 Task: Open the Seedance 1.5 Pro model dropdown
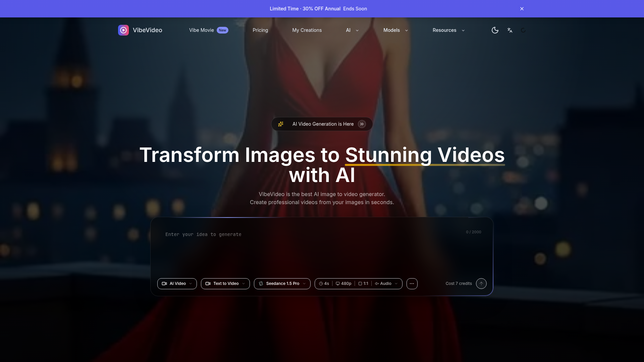coord(282,284)
